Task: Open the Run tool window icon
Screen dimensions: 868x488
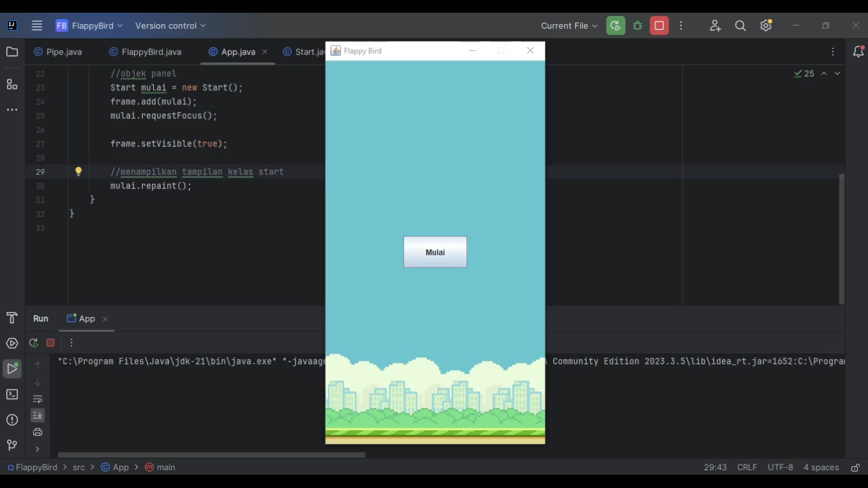Action: [12, 369]
